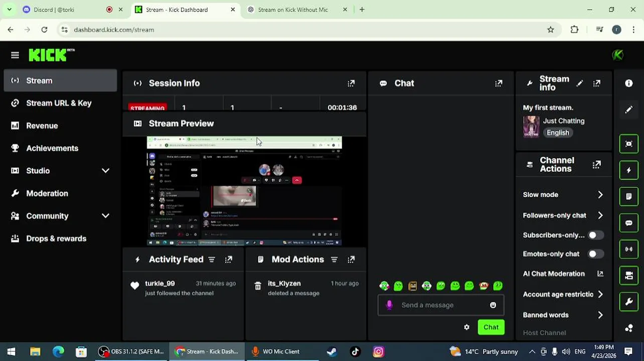Enable Emotes-only chat switch

pyautogui.click(x=595, y=254)
